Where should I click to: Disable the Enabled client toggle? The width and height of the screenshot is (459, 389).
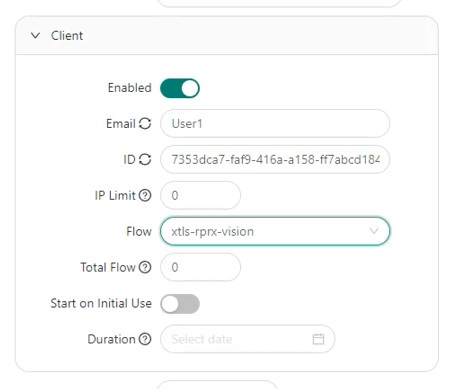(x=180, y=88)
